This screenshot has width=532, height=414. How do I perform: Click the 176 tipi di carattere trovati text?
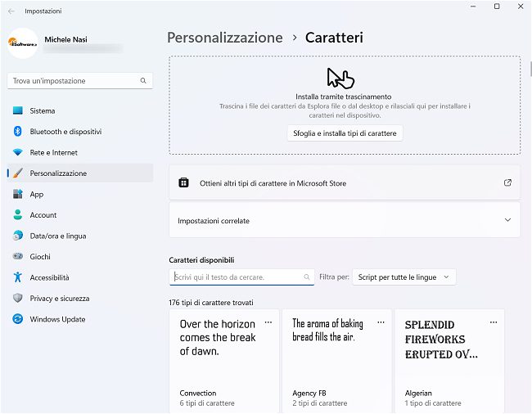[211, 302]
